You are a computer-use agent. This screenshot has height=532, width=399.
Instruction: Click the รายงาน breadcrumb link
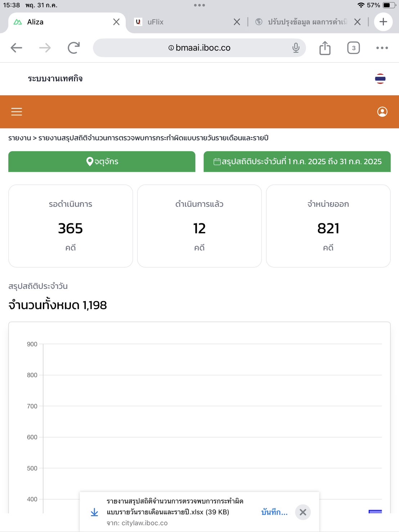(20, 138)
